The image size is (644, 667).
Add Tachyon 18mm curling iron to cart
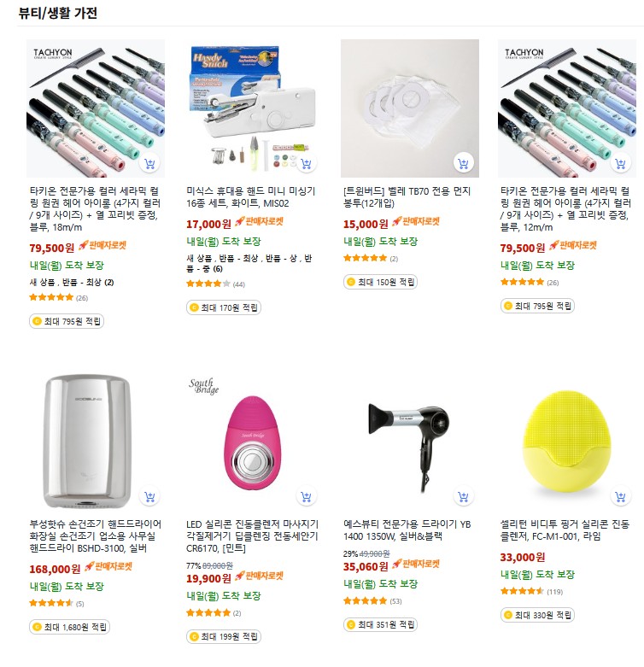point(149,163)
